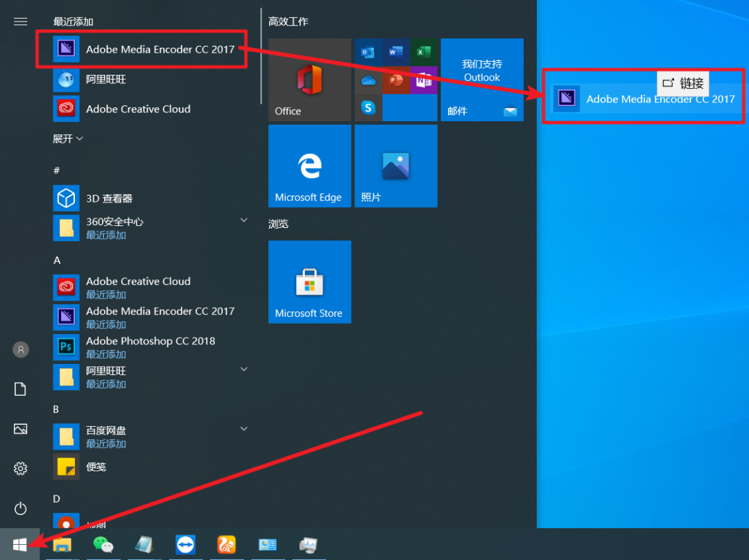Click the Windows Start button
This screenshot has height=560, width=749.
pos(19,544)
